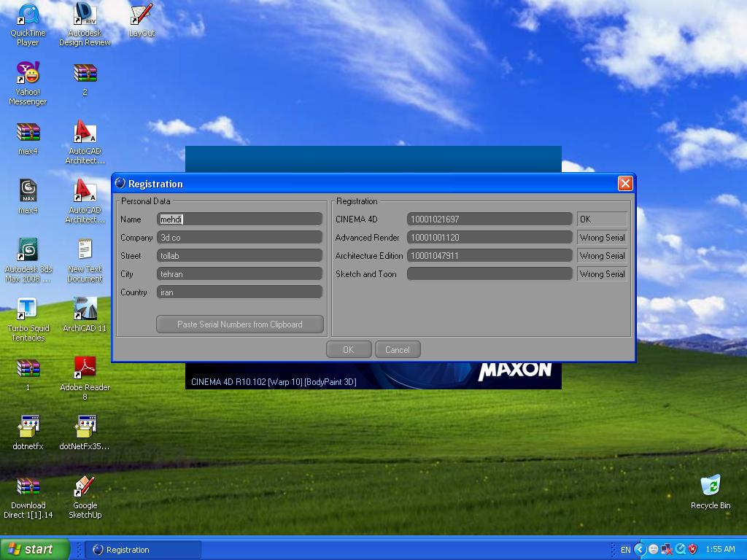The image size is (747, 560).
Task: Click the CINEMA 4D icon in the Registration title bar
Action: (x=120, y=183)
